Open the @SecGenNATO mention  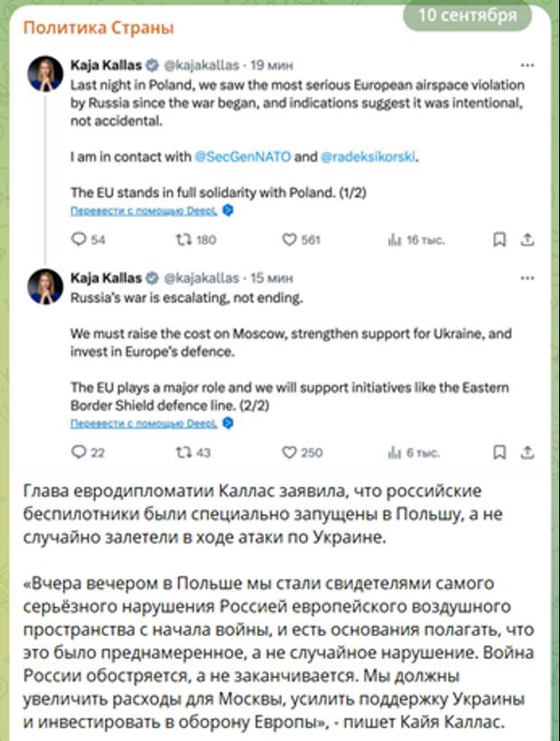pos(242,156)
